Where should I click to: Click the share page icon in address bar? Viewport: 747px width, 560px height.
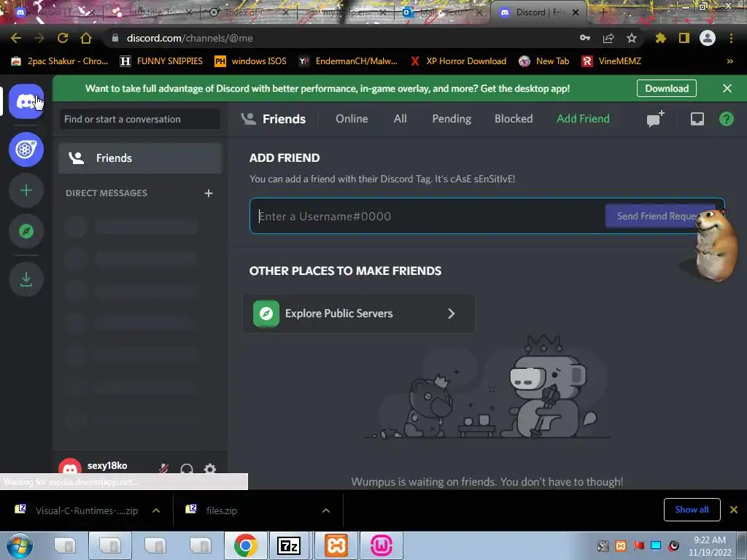click(608, 38)
